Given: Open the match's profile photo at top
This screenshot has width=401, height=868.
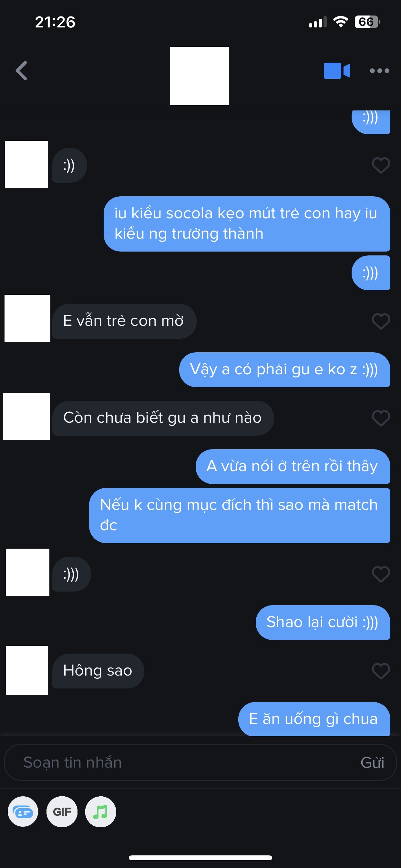Looking at the screenshot, I should 200,76.
